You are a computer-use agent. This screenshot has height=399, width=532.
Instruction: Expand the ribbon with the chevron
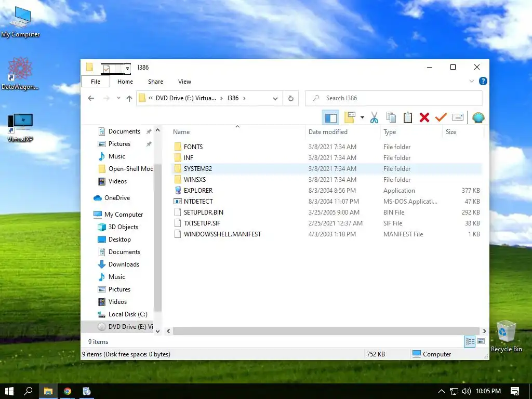471,81
